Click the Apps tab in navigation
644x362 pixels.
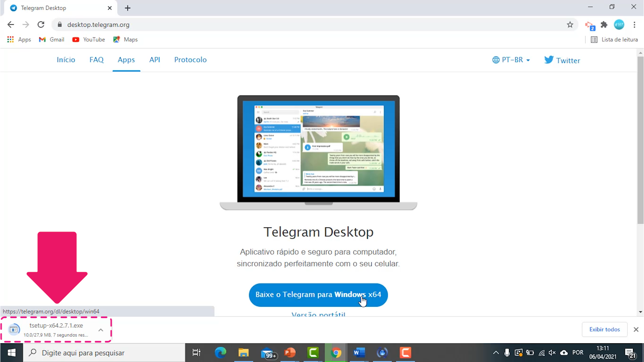[x=126, y=60]
